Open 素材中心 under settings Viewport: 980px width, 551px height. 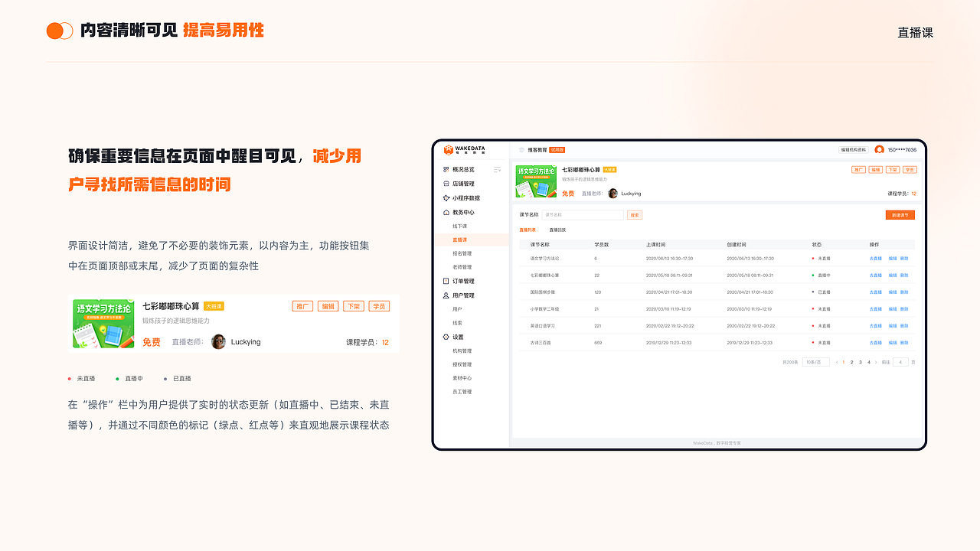[x=462, y=378]
